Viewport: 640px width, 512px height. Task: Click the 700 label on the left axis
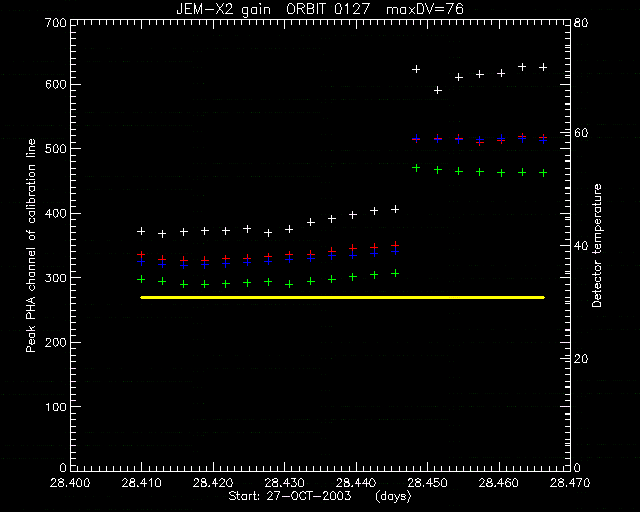pyautogui.click(x=56, y=22)
